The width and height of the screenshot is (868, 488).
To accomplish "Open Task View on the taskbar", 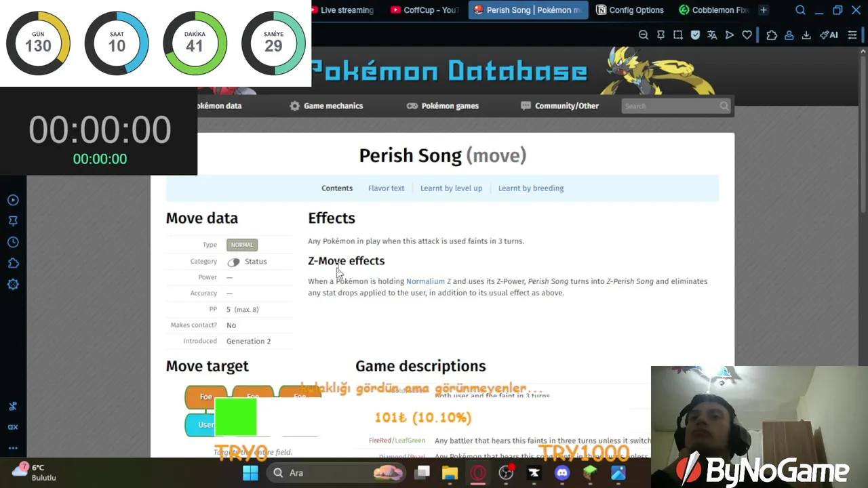I will [422, 473].
